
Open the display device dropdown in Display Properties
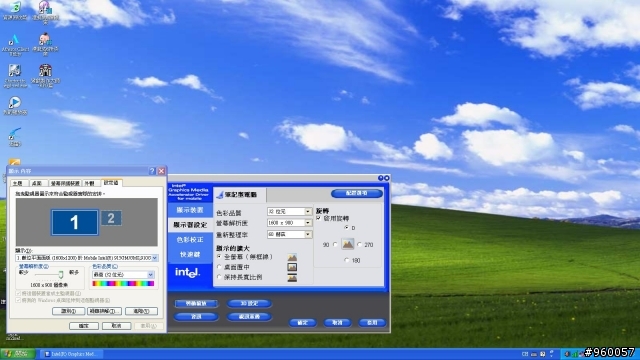pyautogui.click(x=87, y=258)
